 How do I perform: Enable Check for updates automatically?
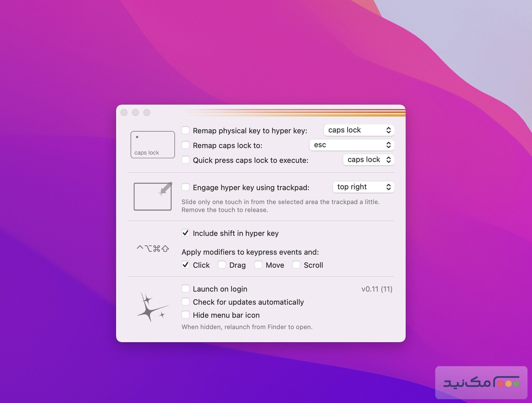point(185,301)
